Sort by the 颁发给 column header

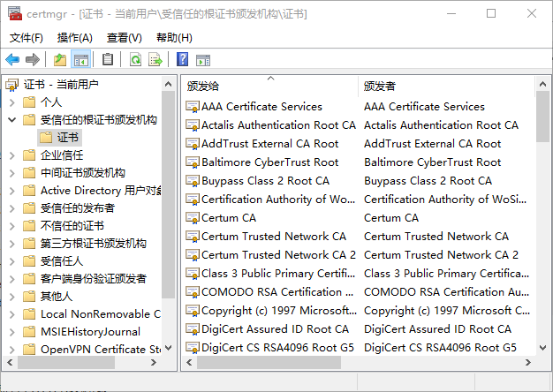pyautogui.click(x=269, y=86)
